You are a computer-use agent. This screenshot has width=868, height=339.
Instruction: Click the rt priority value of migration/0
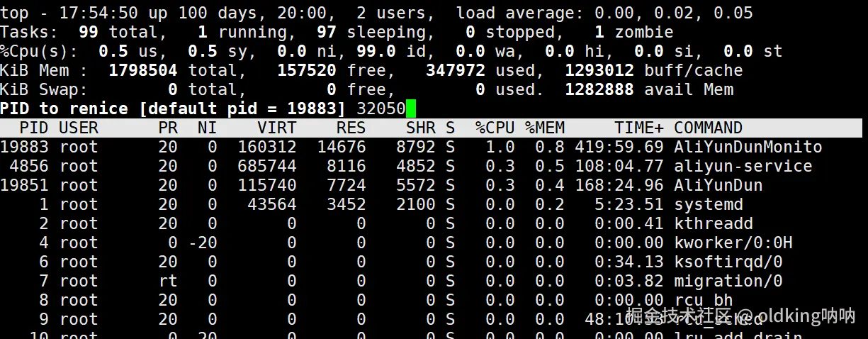point(168,281)
